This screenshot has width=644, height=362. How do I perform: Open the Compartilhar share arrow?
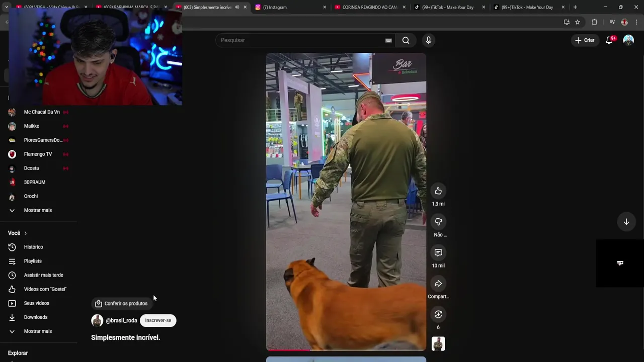[x=438, y=284]
